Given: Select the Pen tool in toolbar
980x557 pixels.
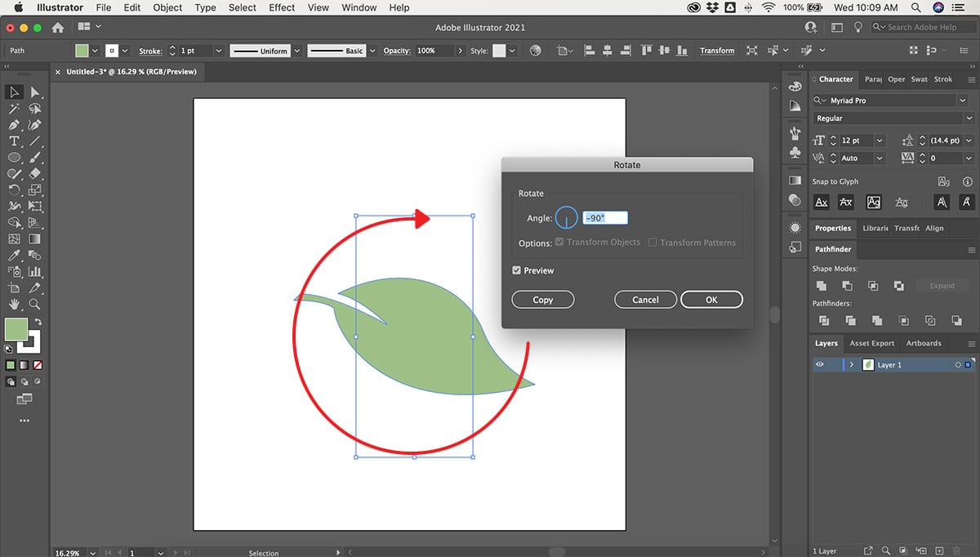Looking at the screenshot, I should (14, 125).
